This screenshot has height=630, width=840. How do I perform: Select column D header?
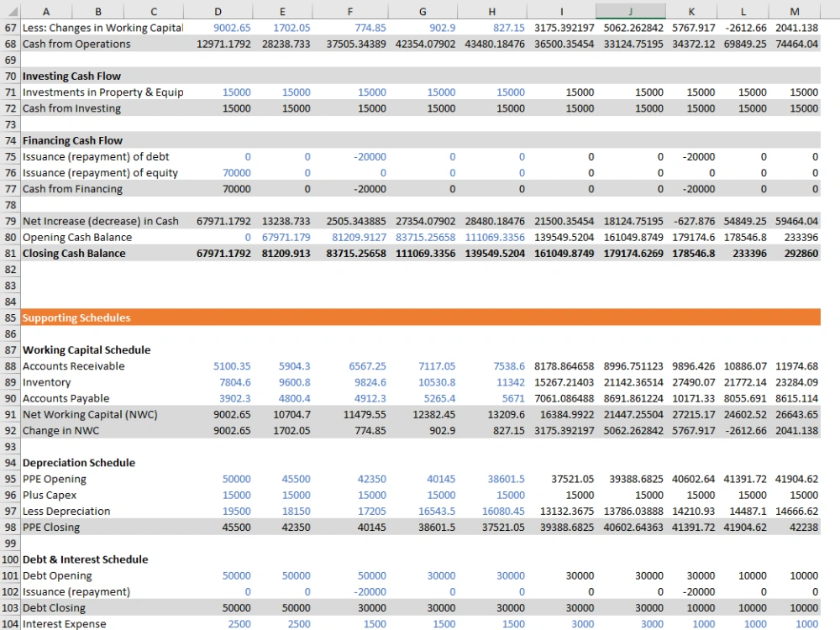tap(218, 11)
